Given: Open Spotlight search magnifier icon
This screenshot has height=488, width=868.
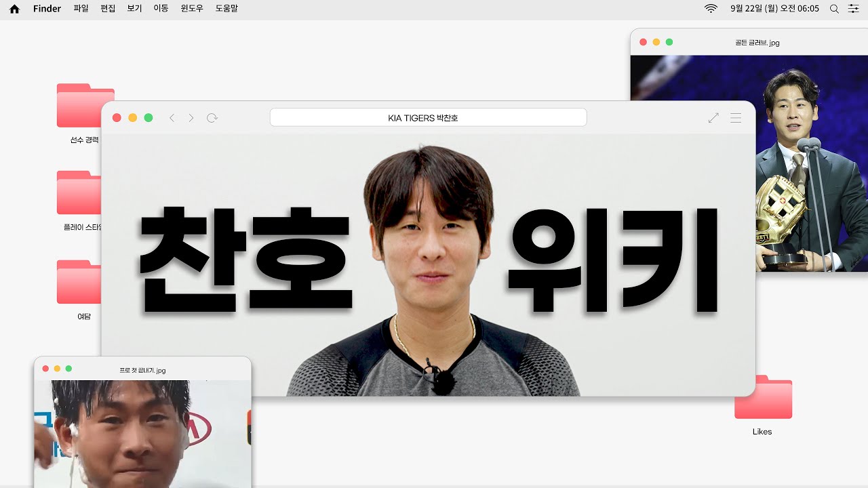Looking at the screenshot, I should point(834,9).
